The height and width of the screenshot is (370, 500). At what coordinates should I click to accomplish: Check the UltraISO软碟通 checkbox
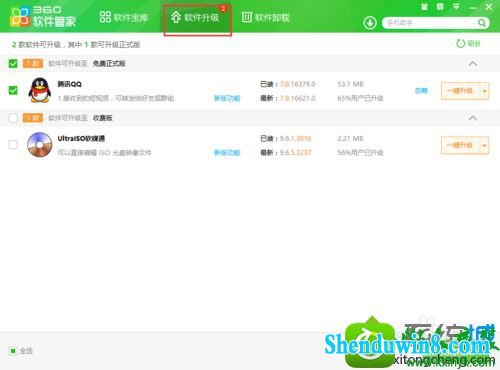click(13, 144)
